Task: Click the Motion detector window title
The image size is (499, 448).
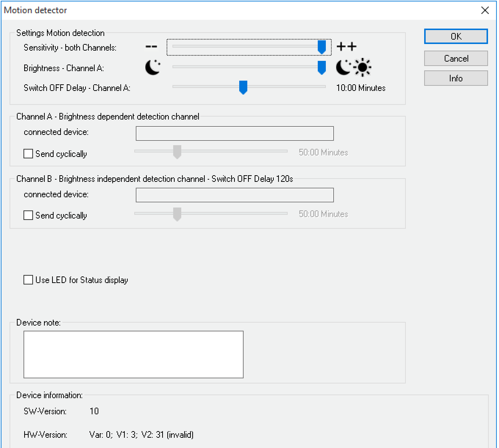Action: click(36, 10)
